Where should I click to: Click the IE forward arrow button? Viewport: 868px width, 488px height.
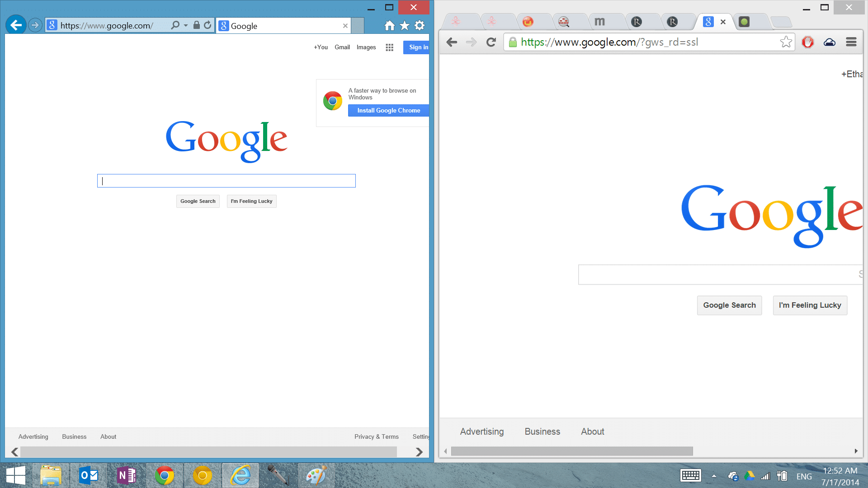pos(35,25)
